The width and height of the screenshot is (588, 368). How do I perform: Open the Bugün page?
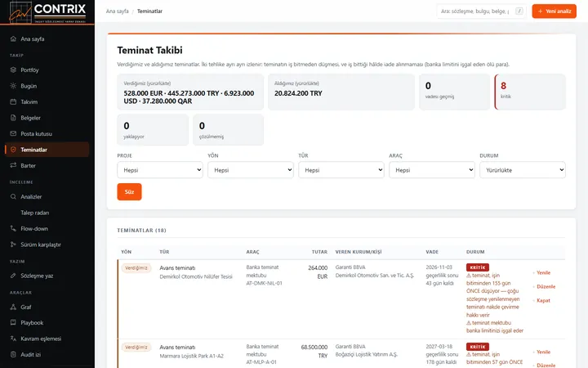point(47,86)
